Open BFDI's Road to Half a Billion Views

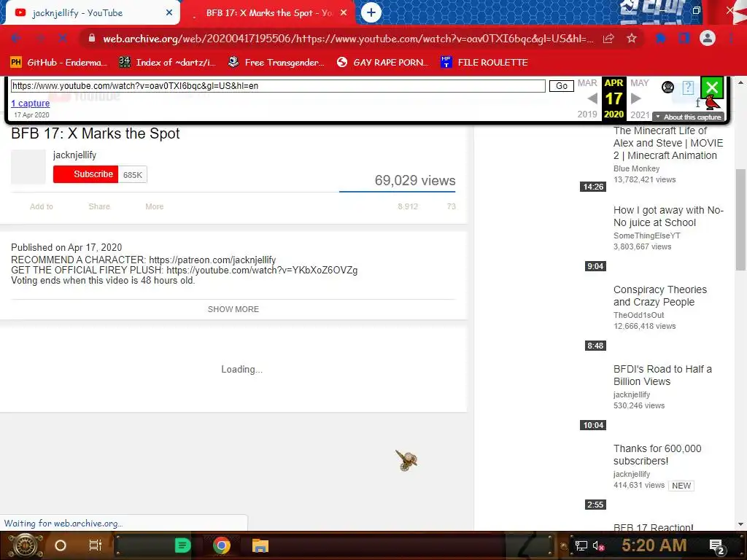(662, 376)
